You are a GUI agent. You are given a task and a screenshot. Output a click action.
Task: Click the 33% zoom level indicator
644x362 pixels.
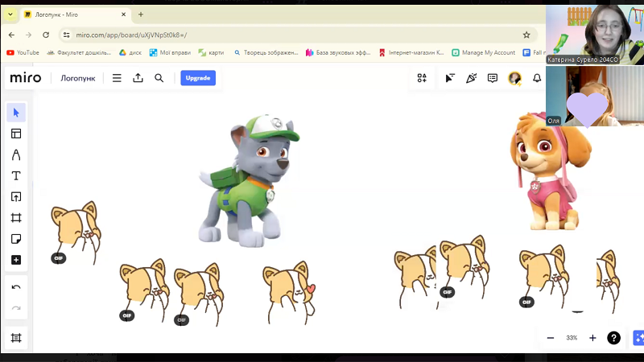coord(572,338)
